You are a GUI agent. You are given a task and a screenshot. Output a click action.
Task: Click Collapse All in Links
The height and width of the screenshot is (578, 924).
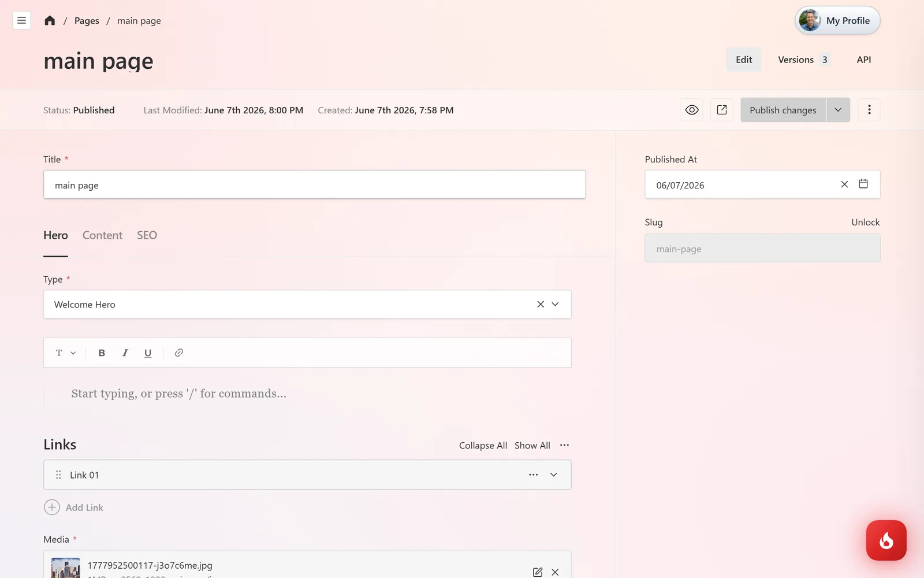pyautogui.click(x=483, y=445)
